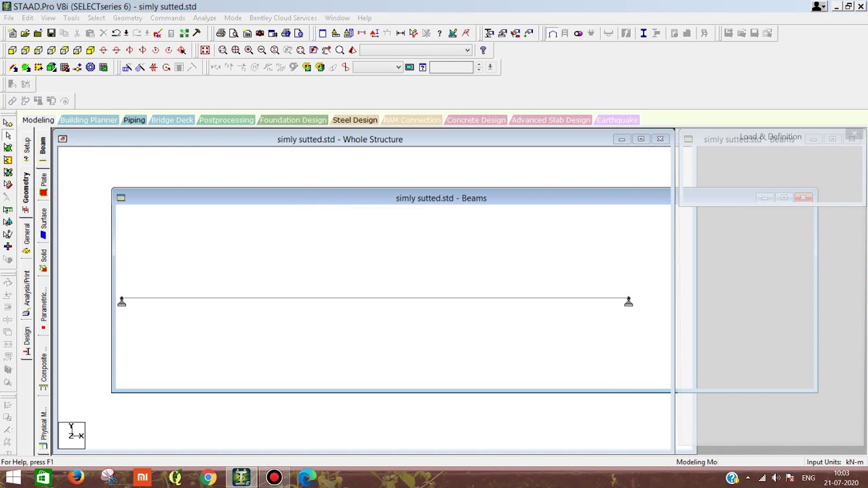Open the Piping tab

(x=134, y=120)
